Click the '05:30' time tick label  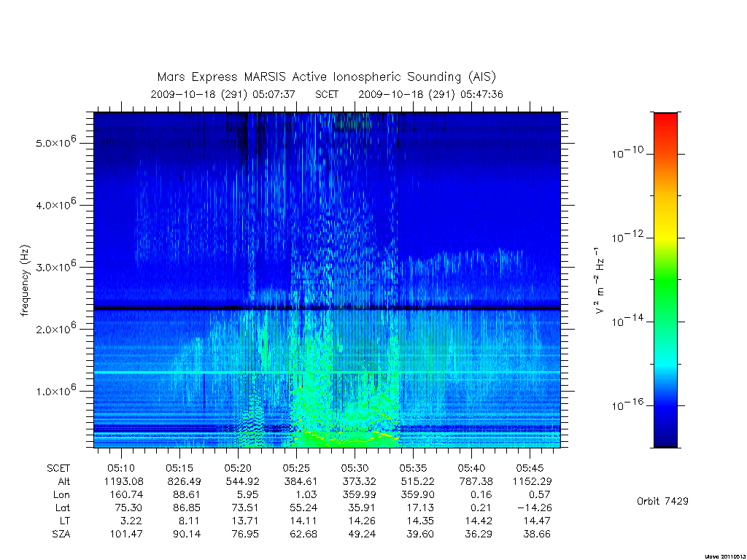pos(355,468)
